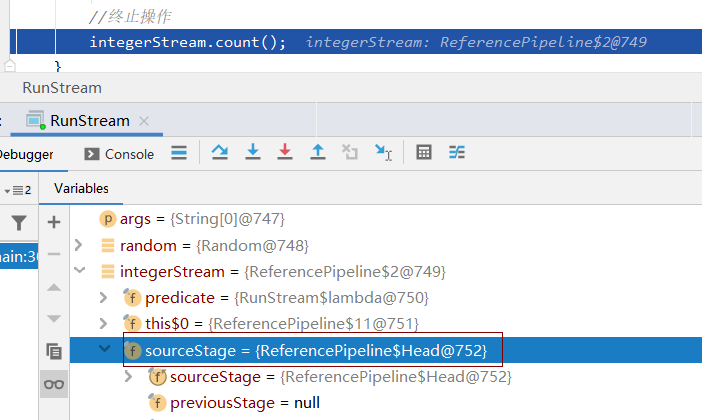702x420 pixels.
Task: Select the this$0 ReferencePipeline$11 row
Action: 386,324
